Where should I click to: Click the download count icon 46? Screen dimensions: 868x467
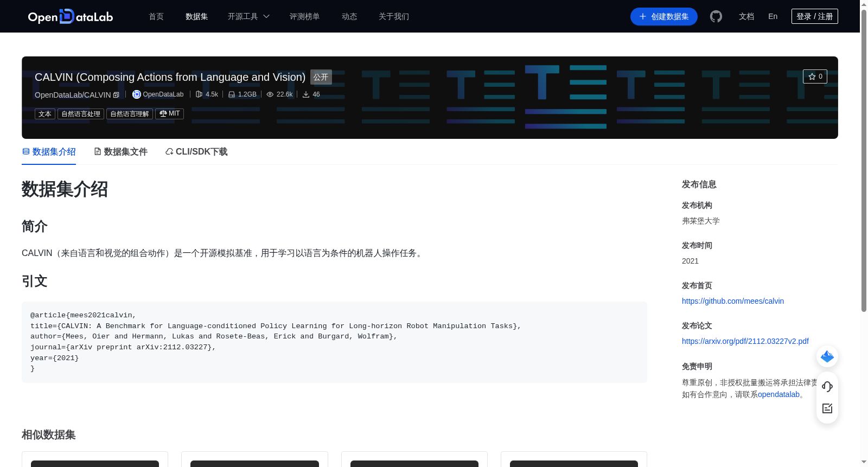tap(306, 94)
